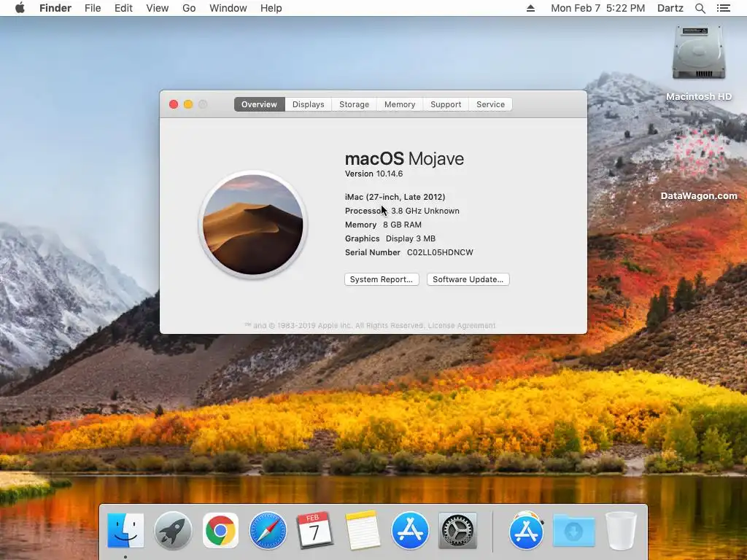Image resolution: width=747 pixels, height=560 pixels.
Task: Click the iMac (27-inch, Late 2012) text
Action: pos(395,197)
